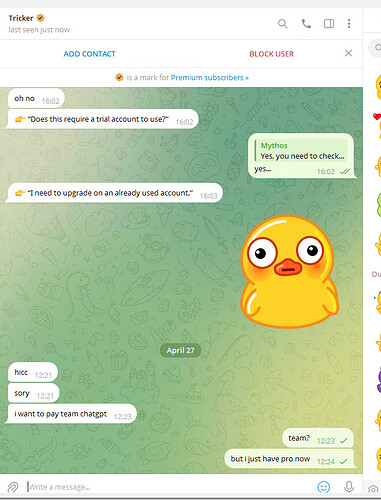Toggle the right sidebar panel icon

tap(329, 24)
